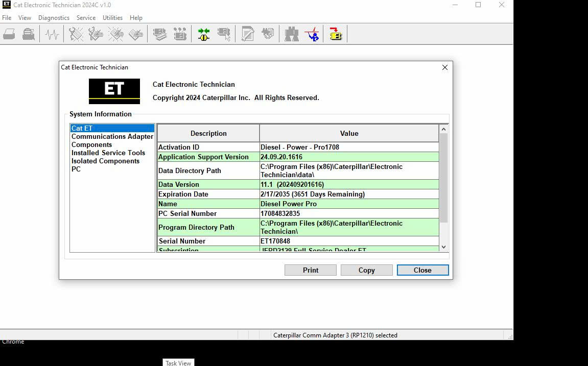Click the ET app icon in title bar
Screen dimensions: 588x366
6,5
